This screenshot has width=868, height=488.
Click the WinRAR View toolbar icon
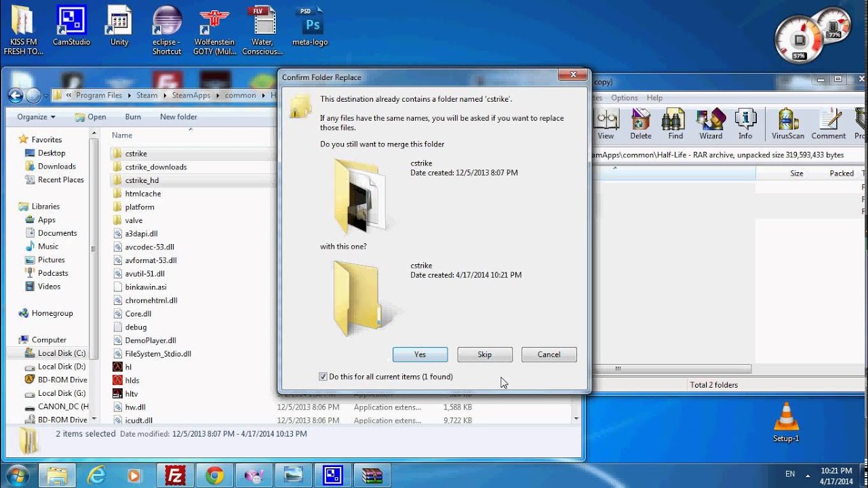tap(606, 124)
